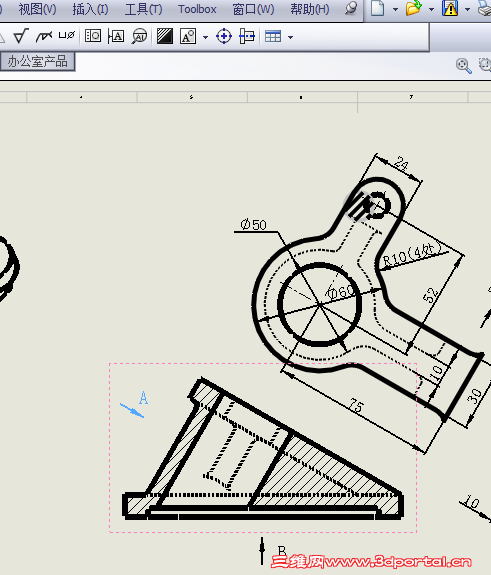This screenshot has height=575, width=491.
Task: Select the blue view arrow label A
Action: (143, 398)
